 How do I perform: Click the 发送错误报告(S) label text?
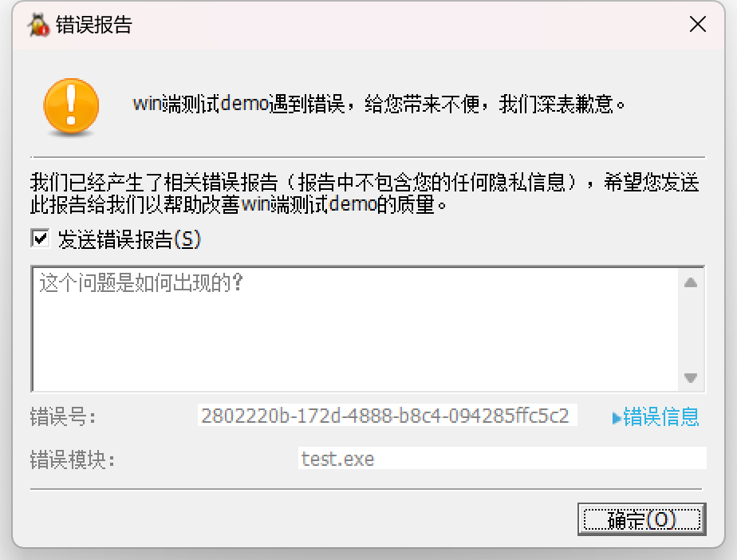[x=129, y=239]
